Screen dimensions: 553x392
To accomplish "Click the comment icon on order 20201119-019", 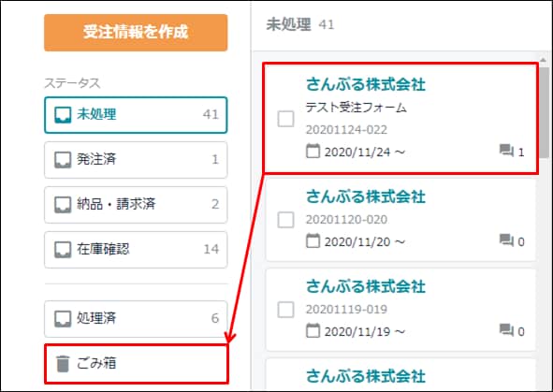I will click(x=506, y=330).
